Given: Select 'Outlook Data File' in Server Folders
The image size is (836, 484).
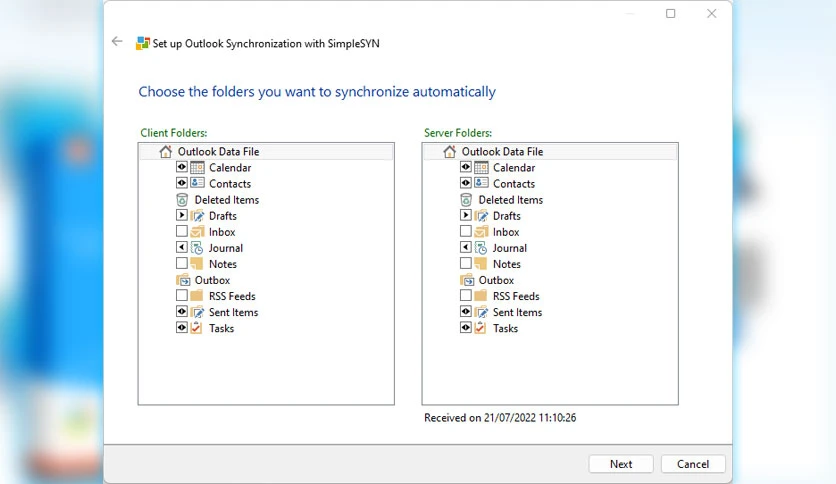Looking at the screenshot, I should click(502, 151).
